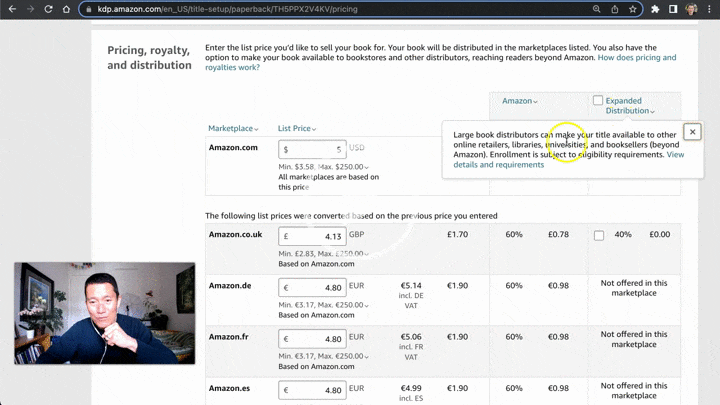
Task: Click the zoom magnifier icon in address bar
Action: tap(596, 9)
